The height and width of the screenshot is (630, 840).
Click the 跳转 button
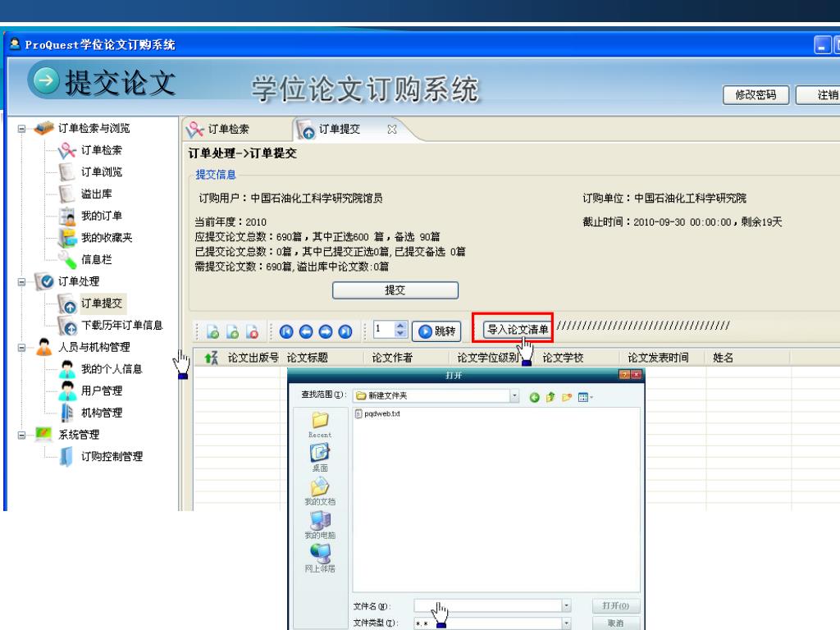coord(436,331)
